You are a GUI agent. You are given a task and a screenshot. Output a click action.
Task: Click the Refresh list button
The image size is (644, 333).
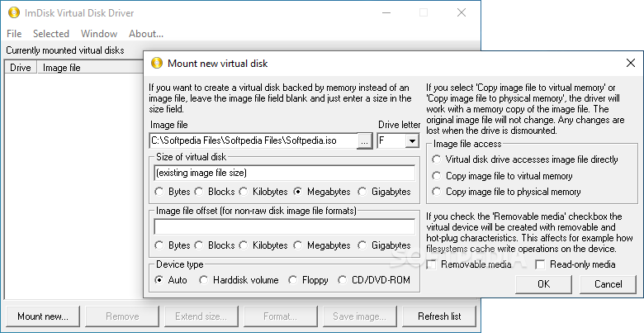pos(439,316)
